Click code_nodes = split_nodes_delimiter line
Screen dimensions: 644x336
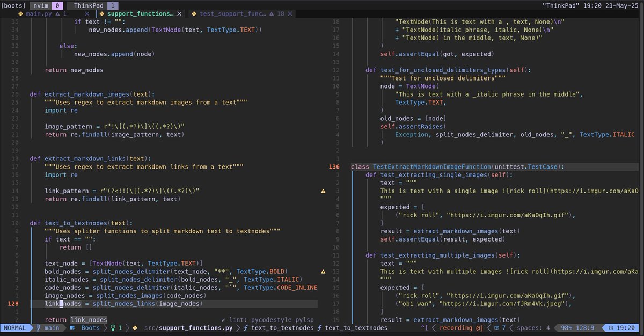coord(181,288)
